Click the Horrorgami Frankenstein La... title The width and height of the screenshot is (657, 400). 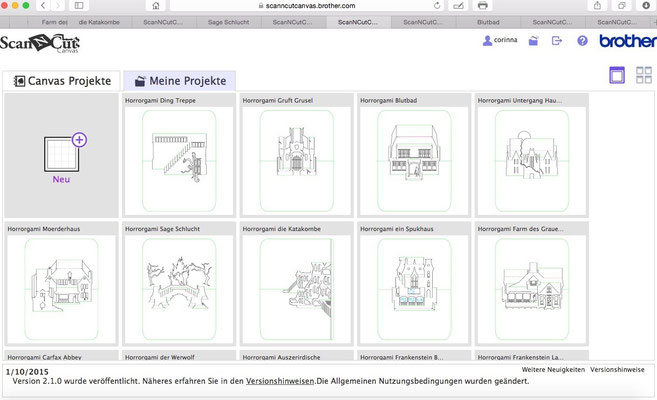[x=520, y=357]
